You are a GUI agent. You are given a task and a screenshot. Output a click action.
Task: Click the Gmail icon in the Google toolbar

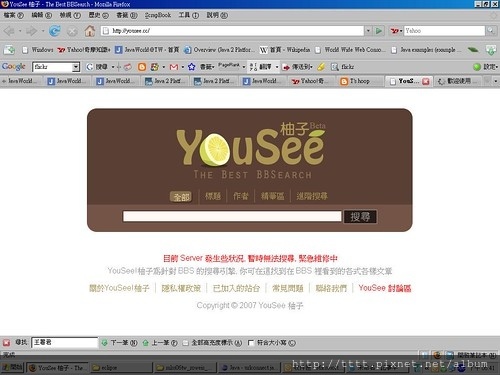tap(174, 67)
